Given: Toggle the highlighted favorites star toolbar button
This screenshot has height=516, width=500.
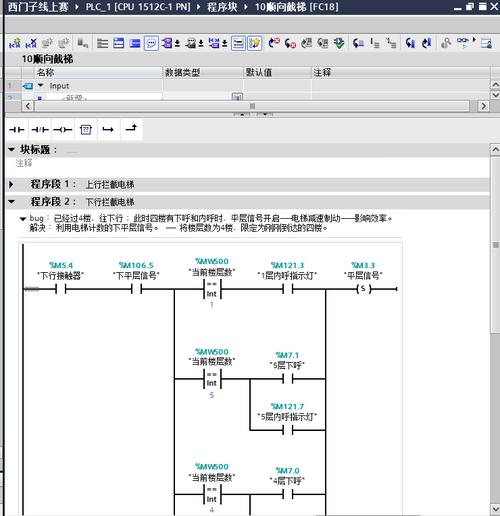Looking at the screenshot, I should click(254, 43).
